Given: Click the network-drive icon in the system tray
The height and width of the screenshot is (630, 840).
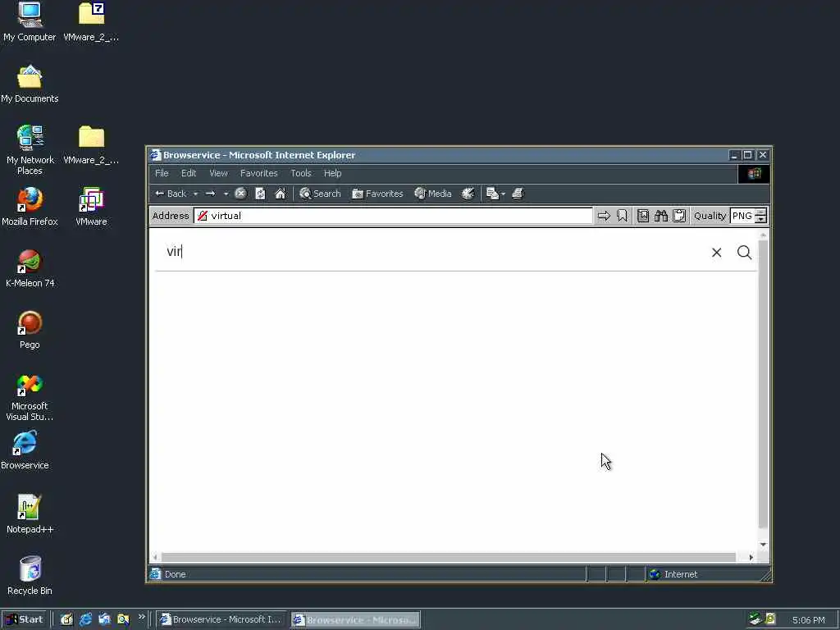Looking at the screenshot, I should (755, 619).
